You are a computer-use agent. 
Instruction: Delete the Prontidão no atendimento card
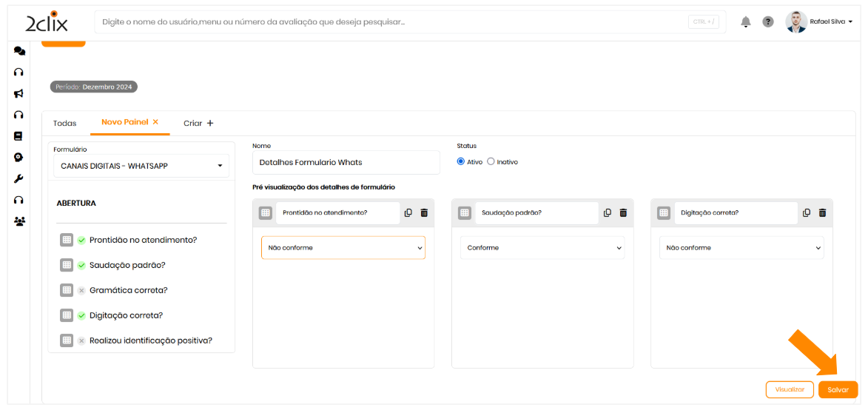[x=424, y=213]
